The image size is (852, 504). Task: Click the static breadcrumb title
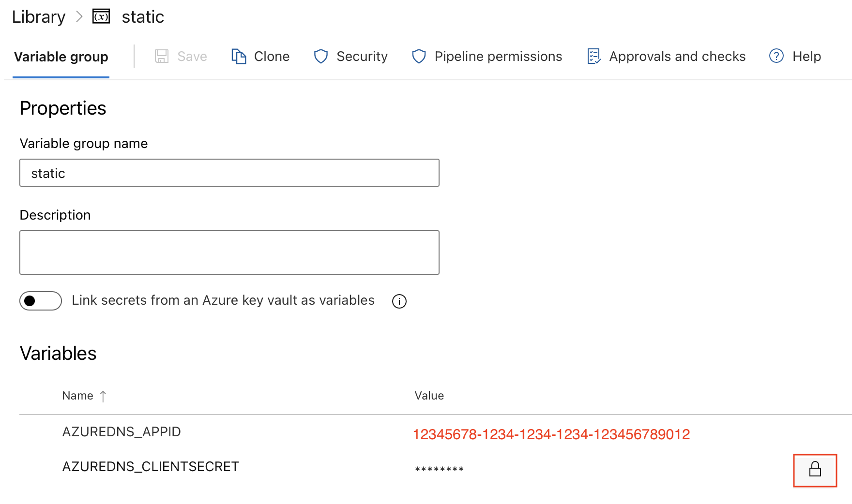click(143, 17)
